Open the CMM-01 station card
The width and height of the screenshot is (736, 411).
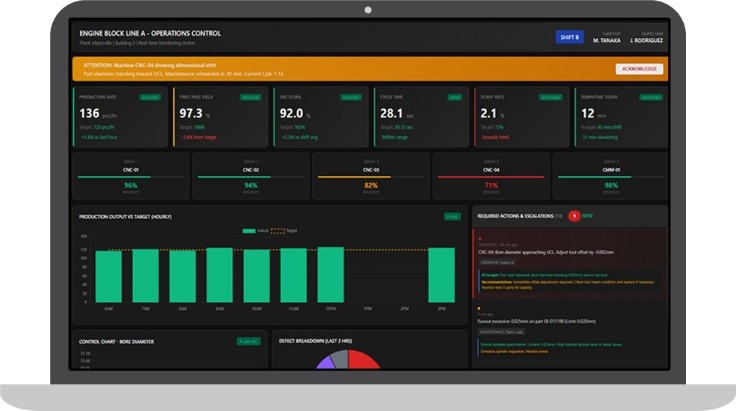(x=610, y=174)
